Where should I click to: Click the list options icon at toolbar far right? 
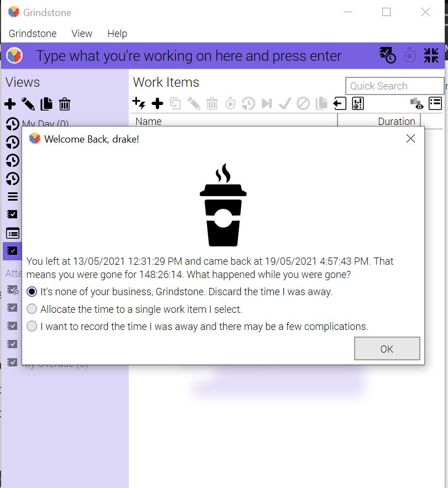tap(435, 103)
